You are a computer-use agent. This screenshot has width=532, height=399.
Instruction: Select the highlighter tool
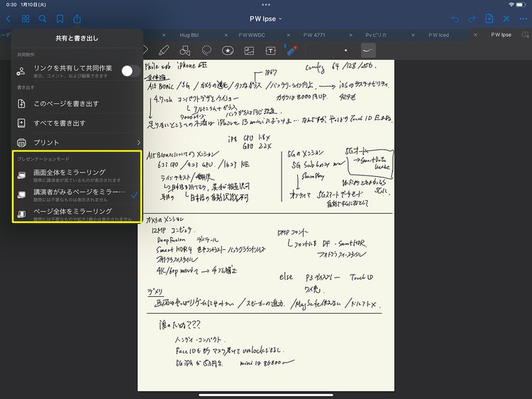pyautogui.click(x=163, y=50)
